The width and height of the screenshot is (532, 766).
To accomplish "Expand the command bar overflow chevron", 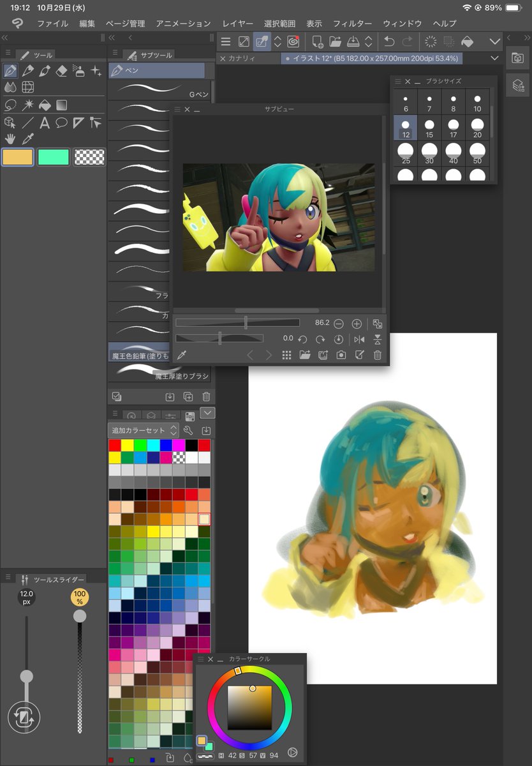I will click(494, 41).
